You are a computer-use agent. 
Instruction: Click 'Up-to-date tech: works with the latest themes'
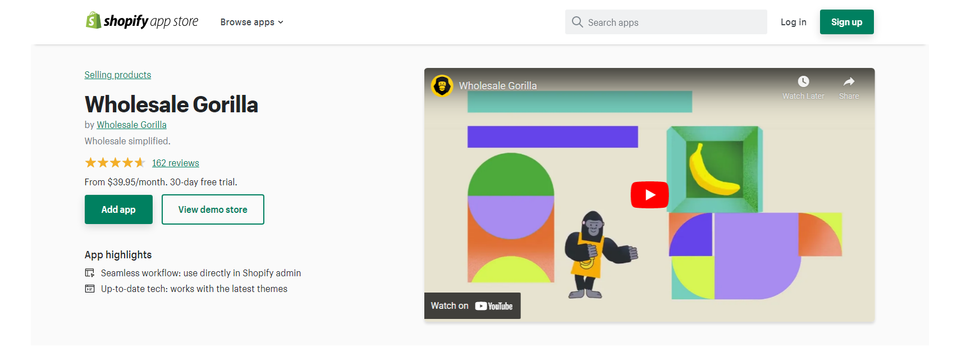[x=194, y=289]
